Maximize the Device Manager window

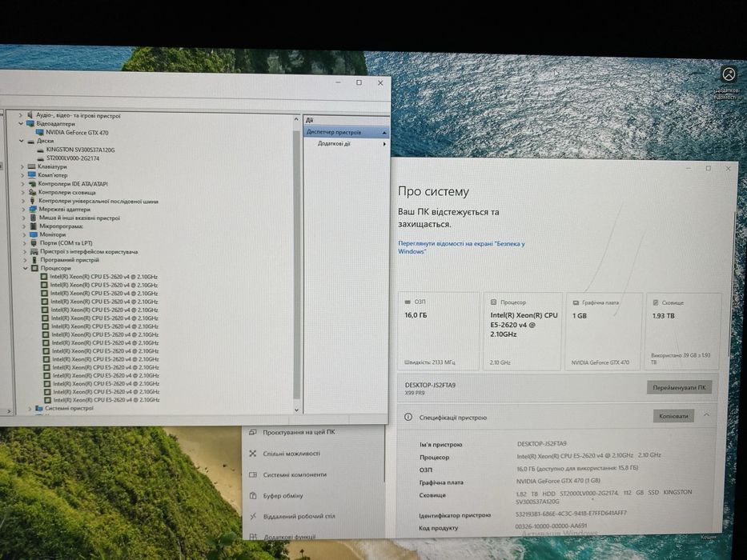click(x=359, y=82)
